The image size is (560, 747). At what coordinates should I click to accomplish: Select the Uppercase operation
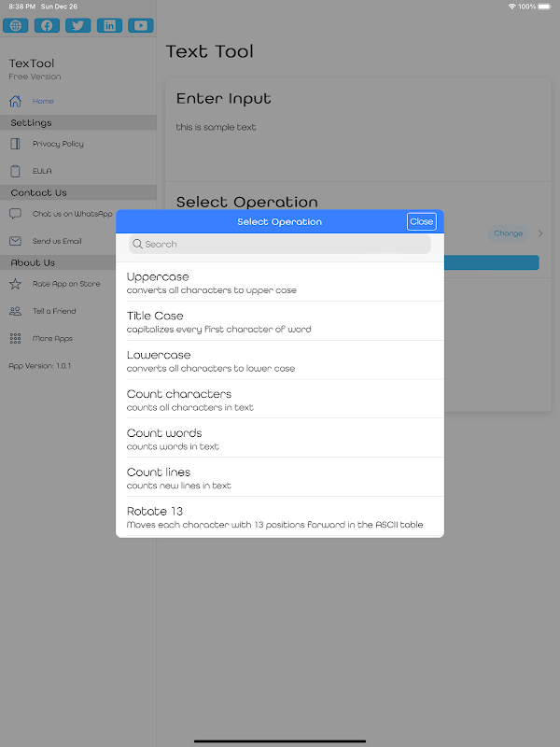280,282
